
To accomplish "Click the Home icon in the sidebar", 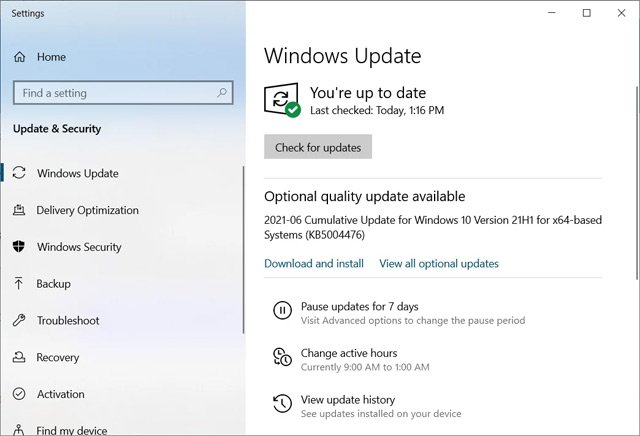I will (19, 57).
